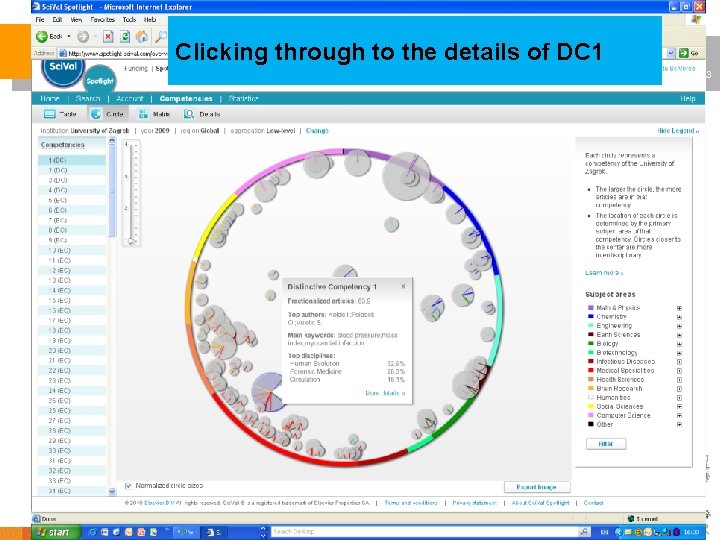Toggle the Chemistry subject checkbox
Image resolution: width=720 pixels, height=540 pixels.
click(679, 317)
